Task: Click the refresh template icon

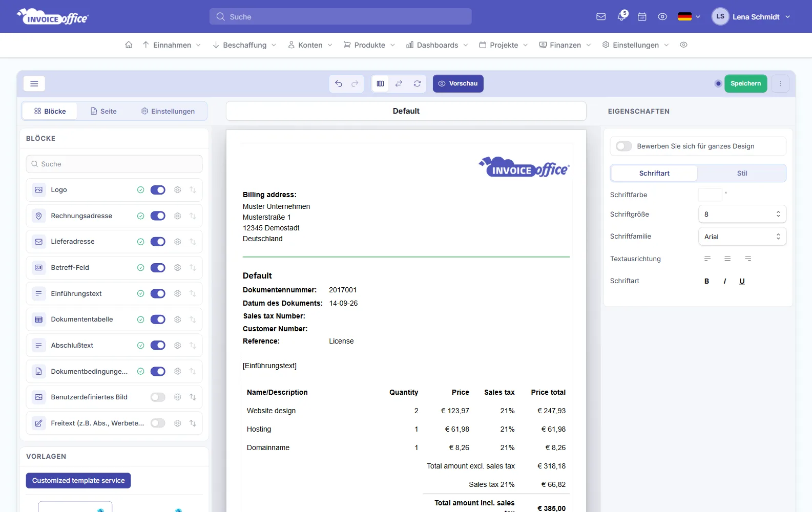Action: tap(417, 83)
